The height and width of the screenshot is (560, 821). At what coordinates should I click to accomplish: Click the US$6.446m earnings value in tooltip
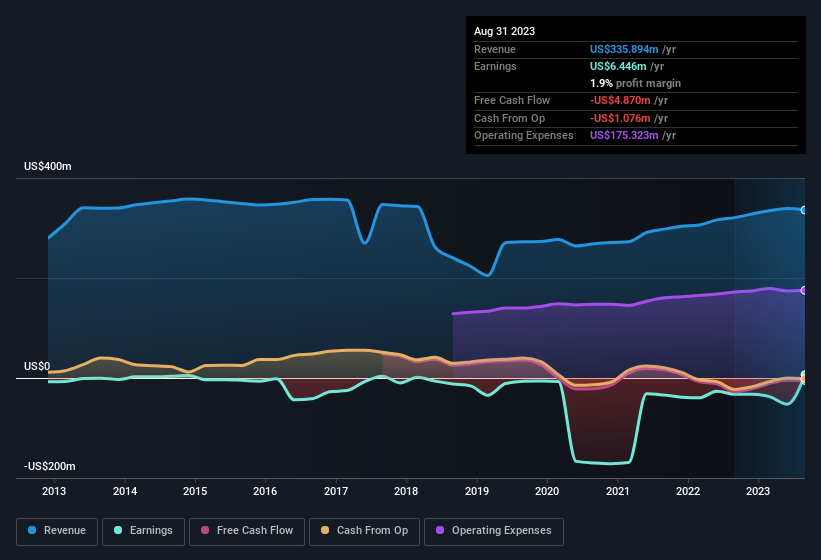(x=618, y=66)
